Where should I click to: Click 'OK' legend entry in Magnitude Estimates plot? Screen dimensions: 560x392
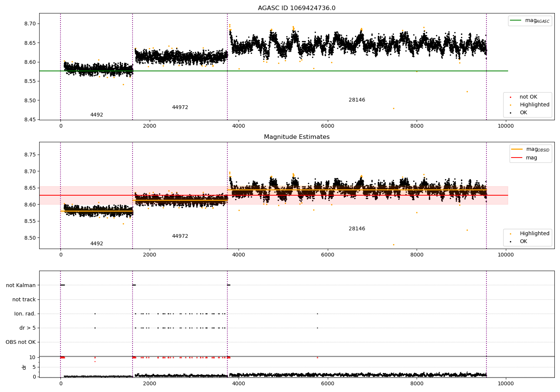pyautogui.click(x=519, y=242)
